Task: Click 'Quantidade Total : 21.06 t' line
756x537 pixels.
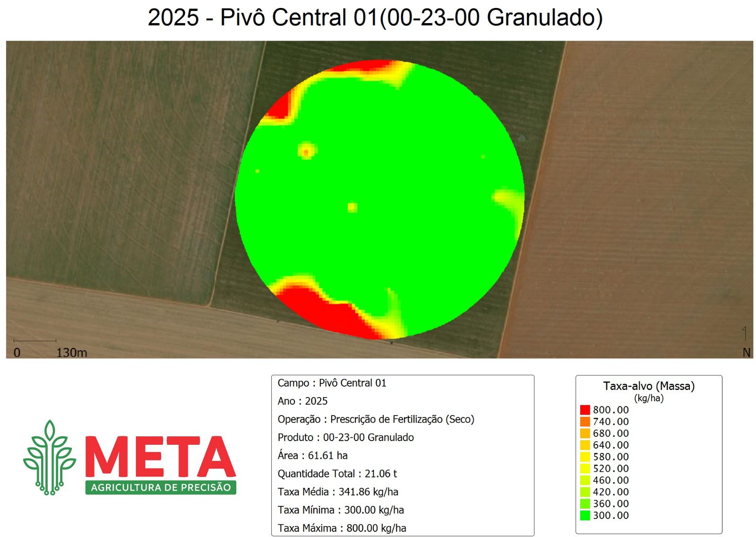Action: pyautogui.click(x=337, y=474)
